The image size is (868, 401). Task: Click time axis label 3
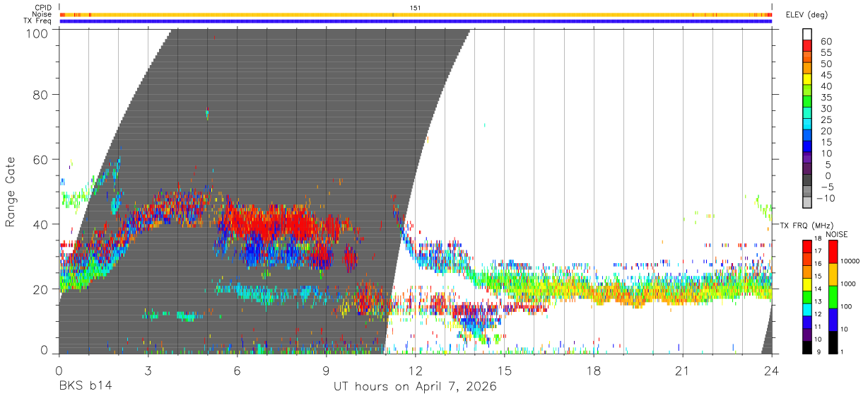point(148,371)
